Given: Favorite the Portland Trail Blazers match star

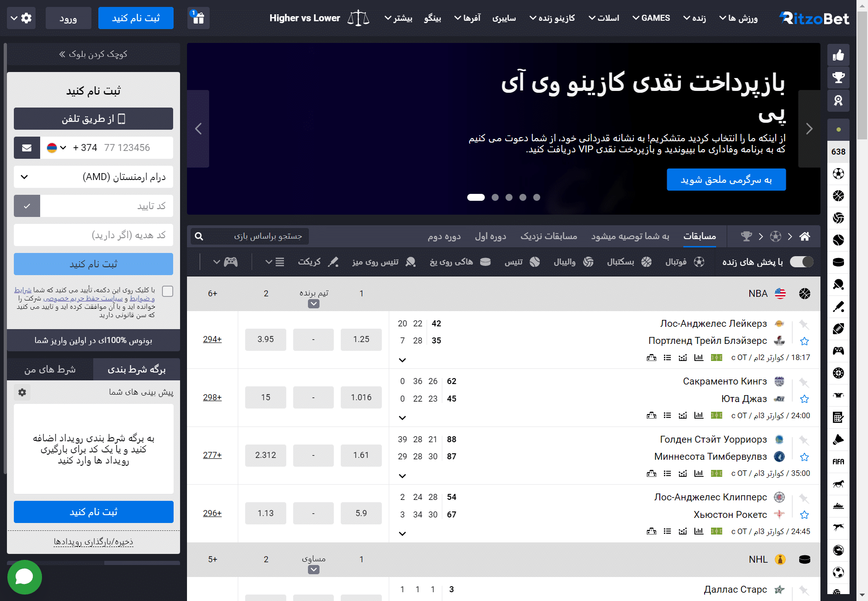Looking at the screenshot, I should pyautogui.click(x=804, y=341).
